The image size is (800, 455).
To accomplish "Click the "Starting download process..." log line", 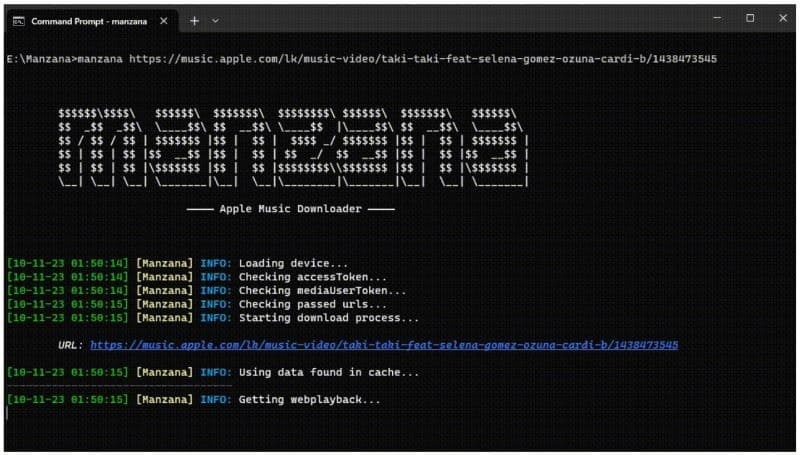I will 328,318.
